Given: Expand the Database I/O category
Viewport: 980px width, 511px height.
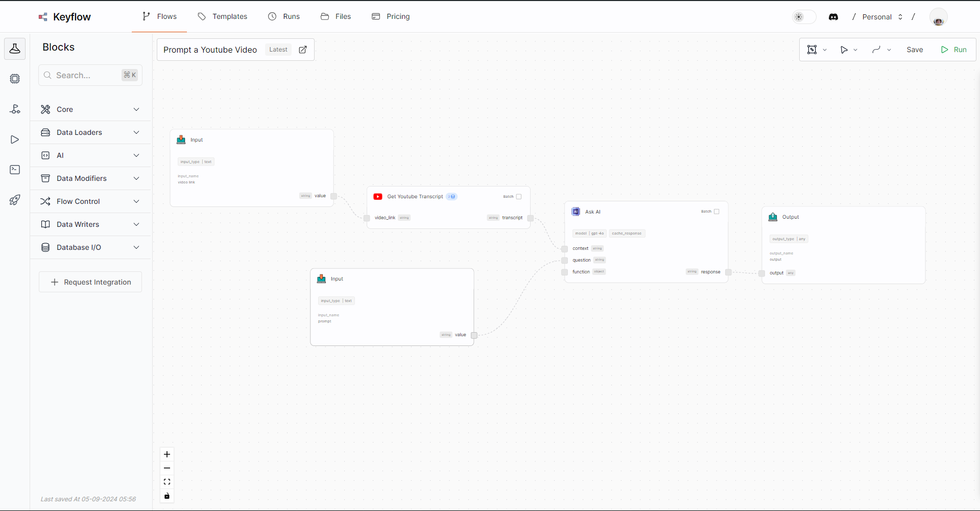Looking at the screenshot, I should pos(90,247).
